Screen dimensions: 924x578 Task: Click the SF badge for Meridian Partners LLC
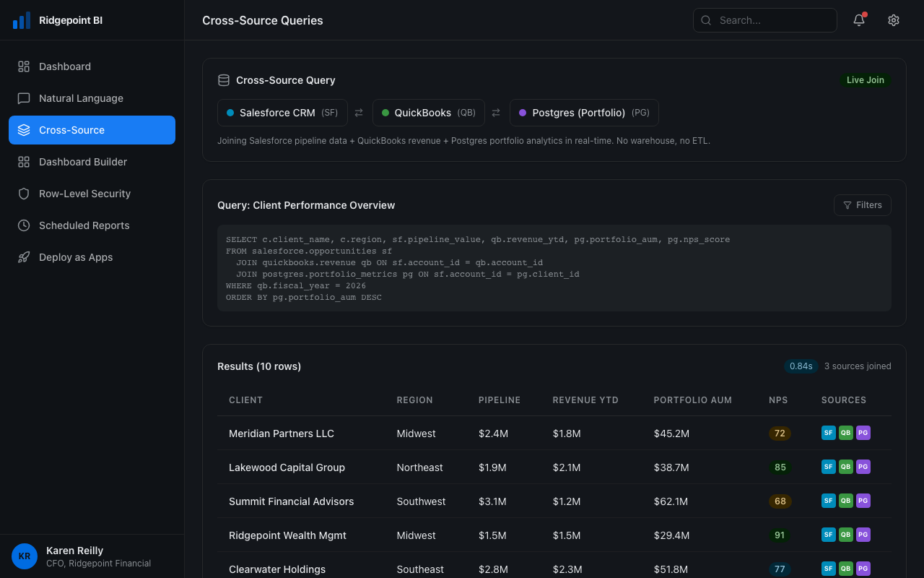coord(828,433)
